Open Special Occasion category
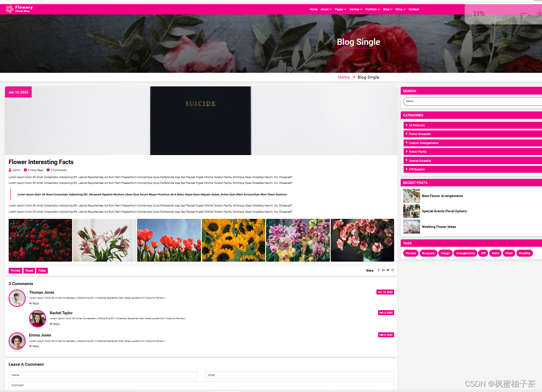The width and height of the screenshot is (542, 392). [x=472, y=160]
